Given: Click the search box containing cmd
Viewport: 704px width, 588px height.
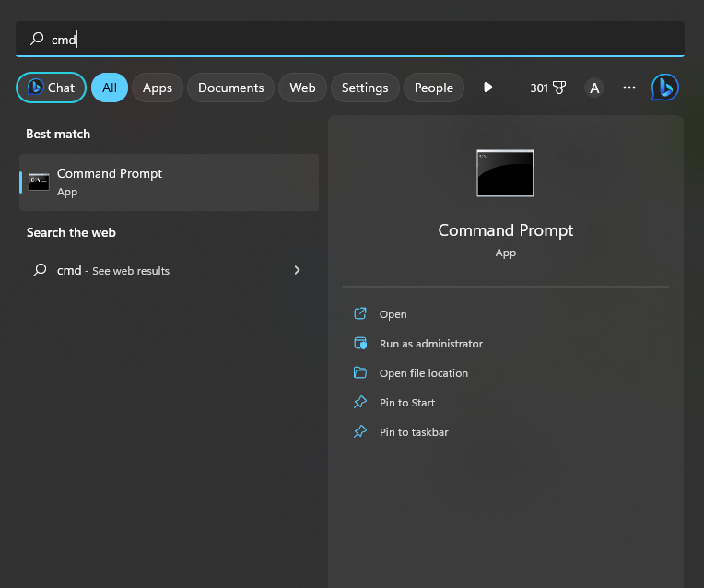Looking at the screenshot, I should point(350,39).
